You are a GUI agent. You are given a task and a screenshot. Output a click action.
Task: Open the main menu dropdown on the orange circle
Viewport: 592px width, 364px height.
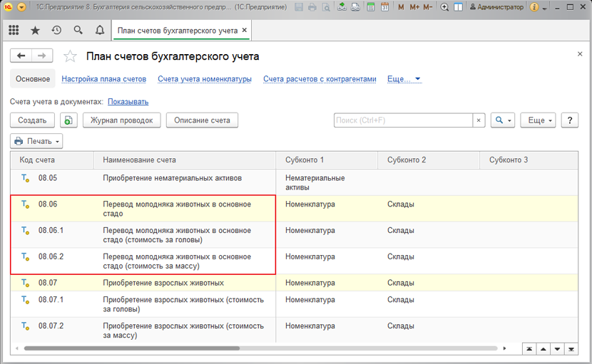[x=21, y=7]
